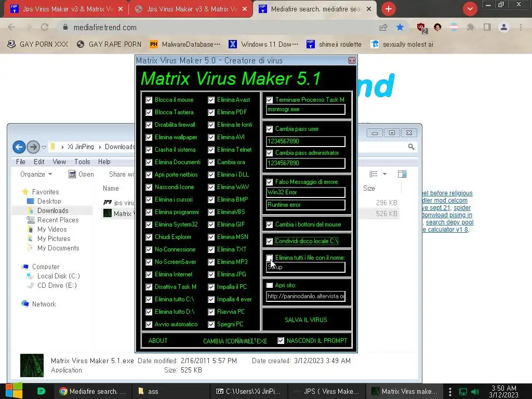Open volume speaker tray icon
This screenshot has width=532, height=399.
point(475,392)
